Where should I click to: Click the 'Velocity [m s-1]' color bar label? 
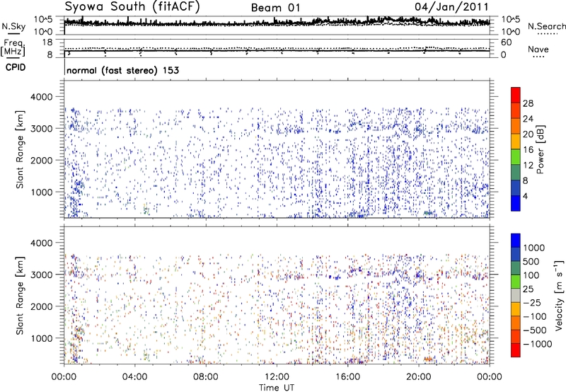click(x=559, y=295)
